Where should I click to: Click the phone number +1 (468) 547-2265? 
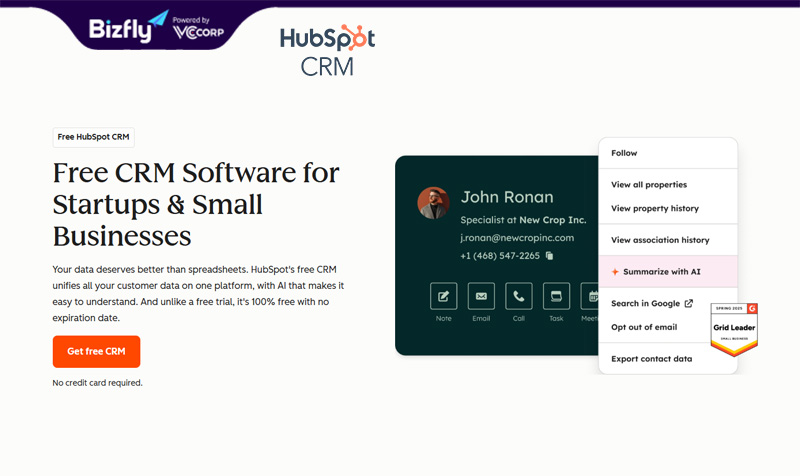pyautogui.click(x=500, y=256)
